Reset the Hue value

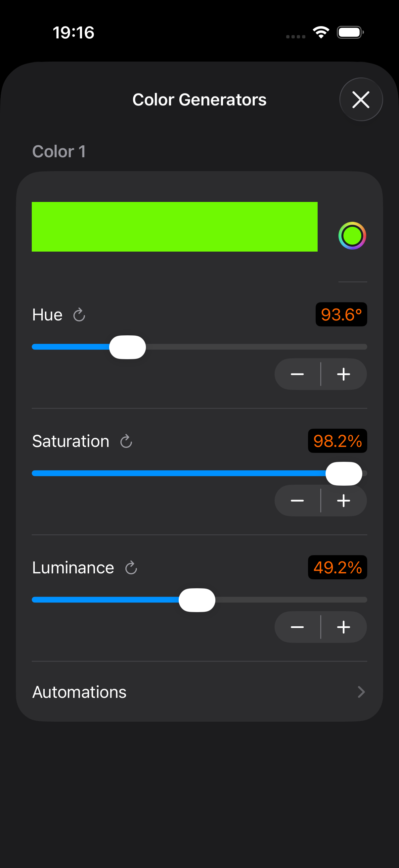click(79, 315)
